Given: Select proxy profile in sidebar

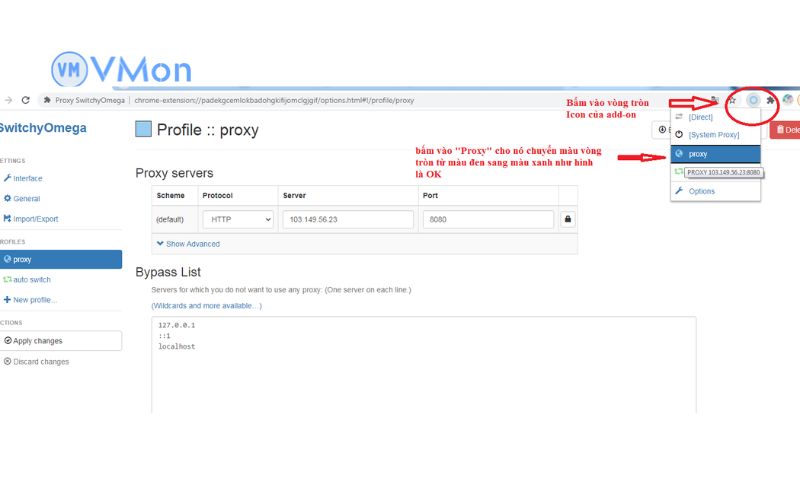Looking at the screenshot, I should point(61,259).
